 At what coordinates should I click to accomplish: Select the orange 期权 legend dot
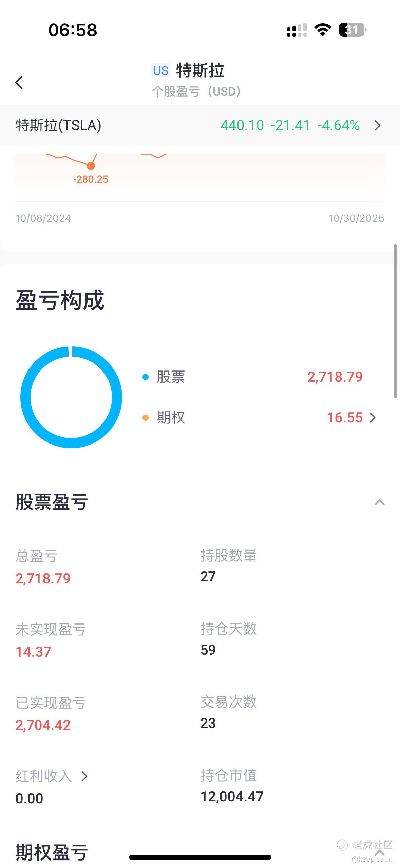tap(146, 418)
